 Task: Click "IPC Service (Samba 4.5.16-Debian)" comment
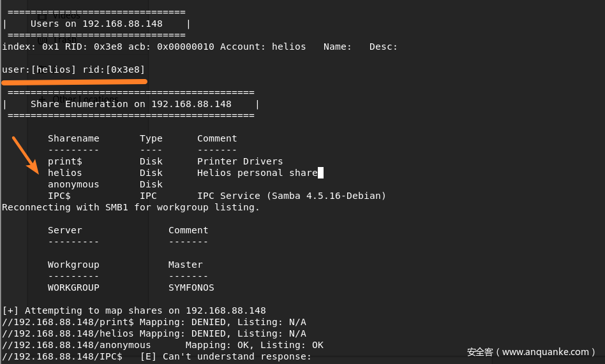point(292,196)
